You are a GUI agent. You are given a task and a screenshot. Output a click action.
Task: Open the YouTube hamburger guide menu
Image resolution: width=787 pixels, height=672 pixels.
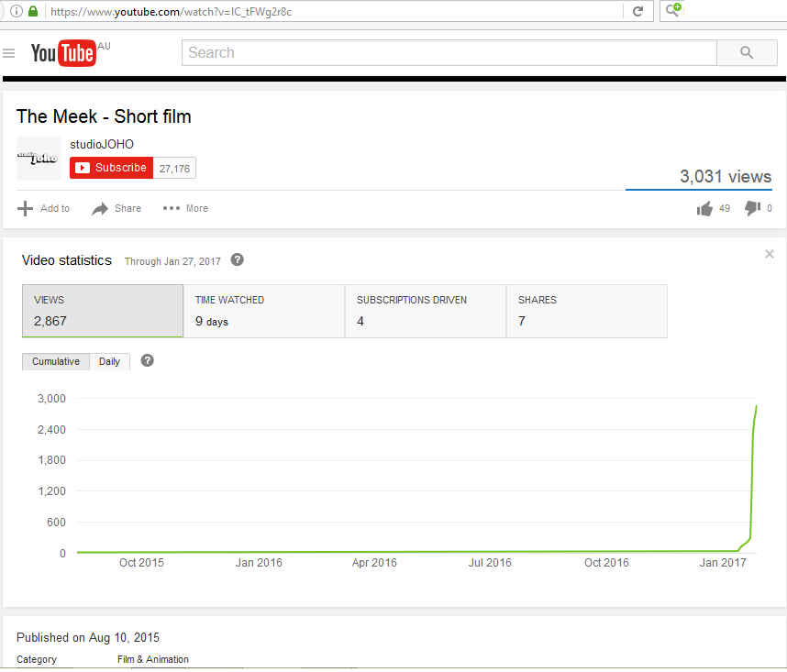(x=8, y=52)
